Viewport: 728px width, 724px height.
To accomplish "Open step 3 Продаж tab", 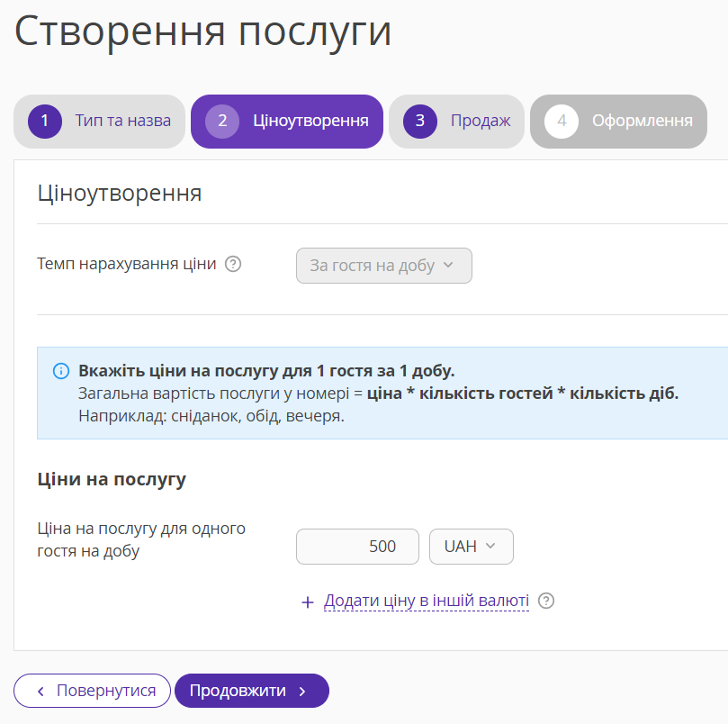I will click(x=456, y=122).
